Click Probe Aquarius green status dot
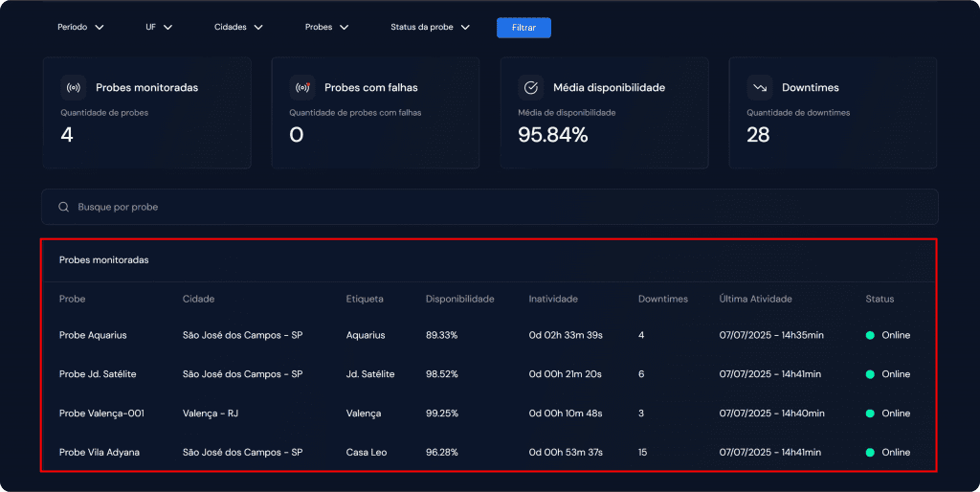Screen dimensions: 980x492 click(870, 335)
